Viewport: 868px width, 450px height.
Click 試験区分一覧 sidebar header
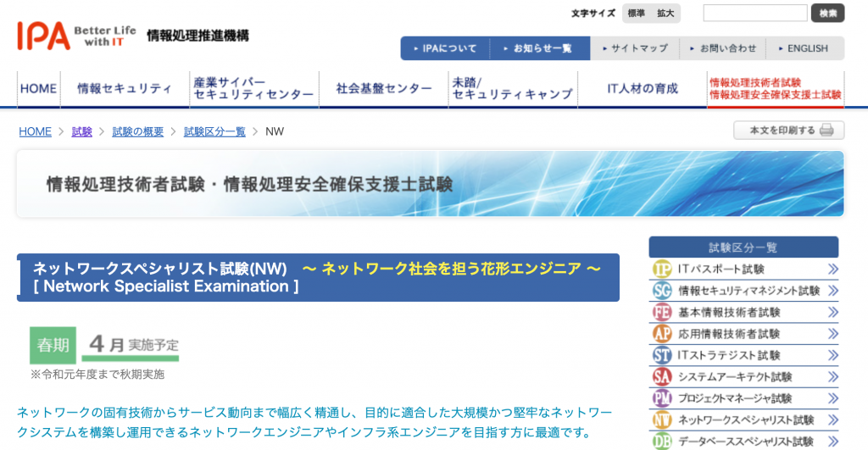(743, 247)
